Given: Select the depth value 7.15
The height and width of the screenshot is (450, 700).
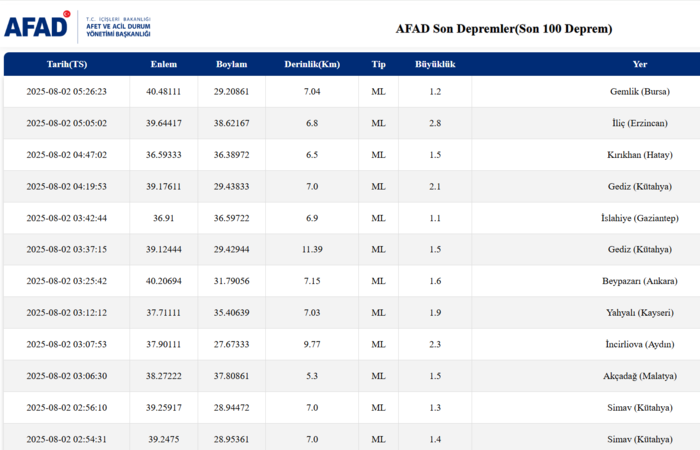Looking at the screenshot, I should click(312, 281).
